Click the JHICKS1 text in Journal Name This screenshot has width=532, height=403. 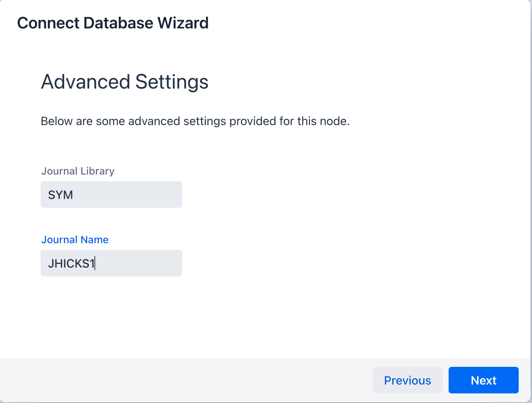pos(71,263)
